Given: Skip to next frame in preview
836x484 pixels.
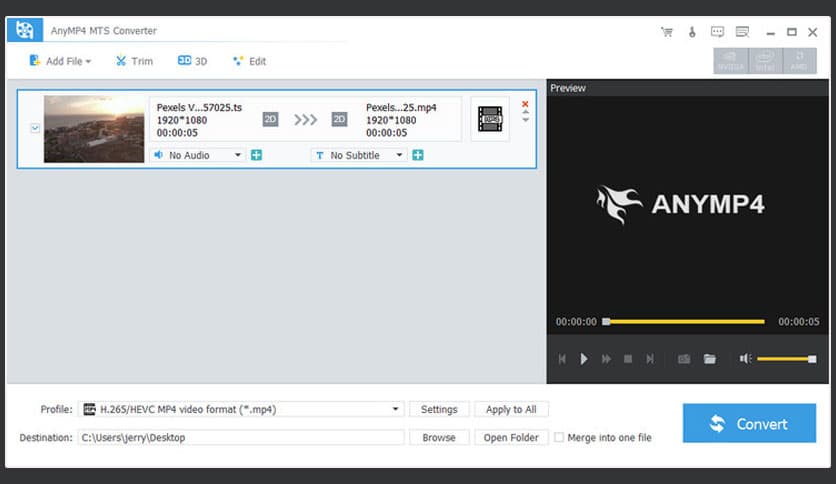Looking at the screenshot, I should click(650, 359).
